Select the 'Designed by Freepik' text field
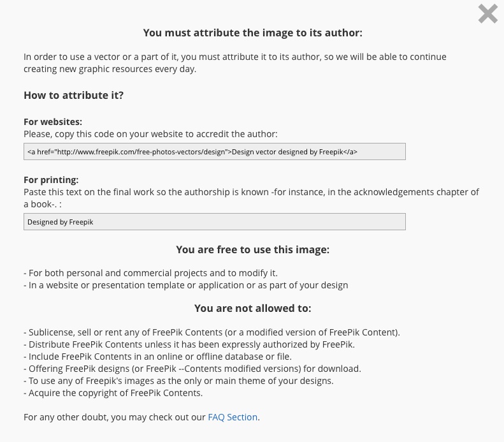The height and width of the screenshot is (442, 504). click(214, 222)
